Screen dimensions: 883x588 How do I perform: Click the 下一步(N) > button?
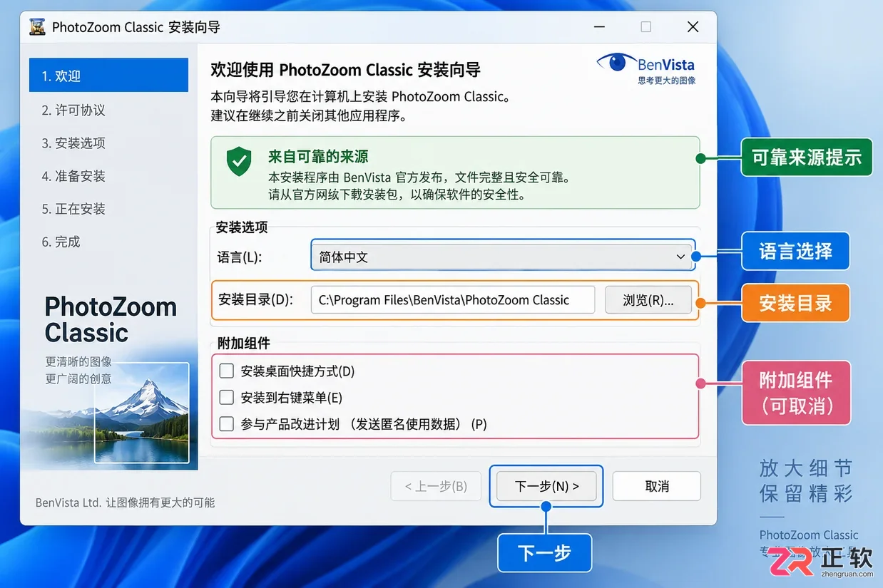[x=546, y=486]
